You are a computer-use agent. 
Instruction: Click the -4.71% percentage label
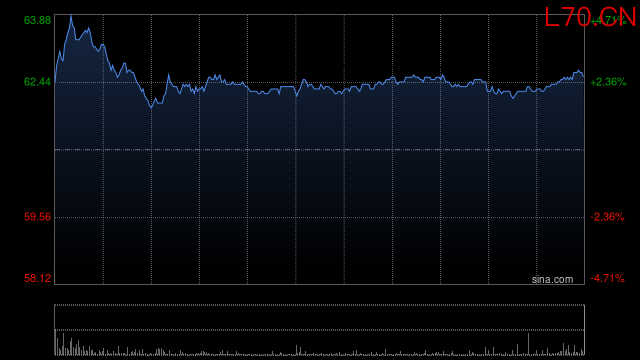coord(607,278)
